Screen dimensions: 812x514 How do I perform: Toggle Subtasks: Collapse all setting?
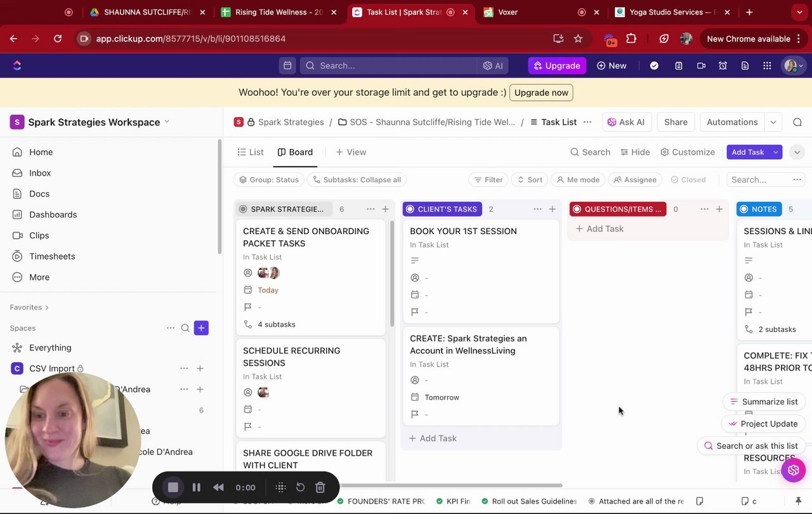pyautogui.click(x=357, y=180)
